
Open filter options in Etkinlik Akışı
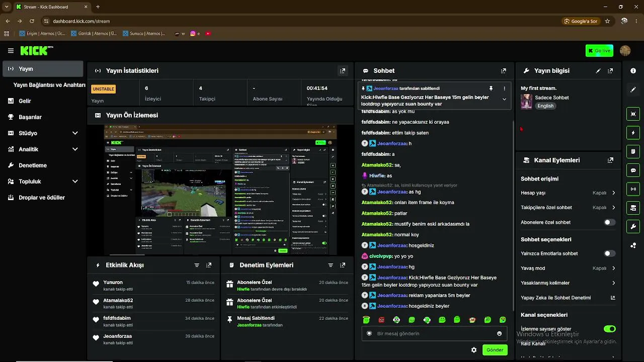click(x=197, y=265)
